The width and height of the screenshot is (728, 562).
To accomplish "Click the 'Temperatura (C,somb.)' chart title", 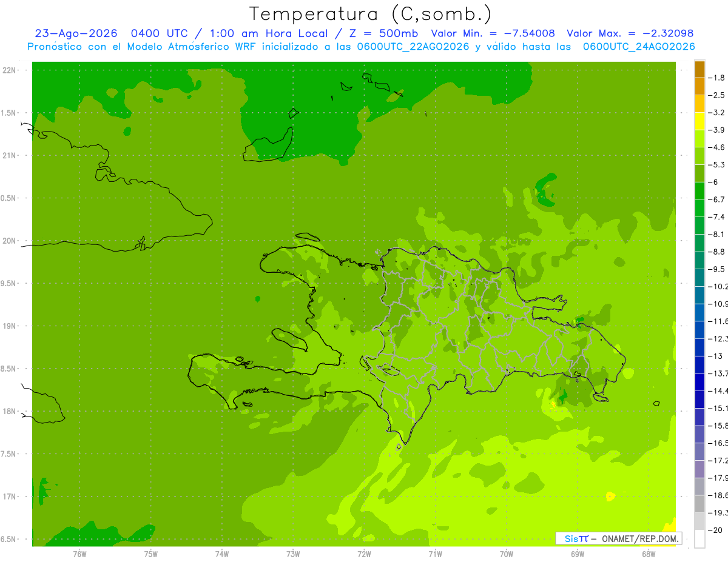I will click(370, 14).
